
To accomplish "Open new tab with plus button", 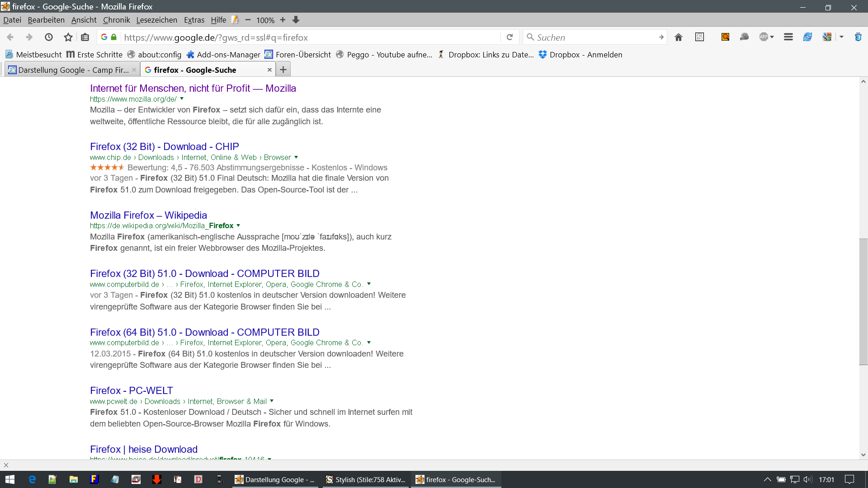I will (283, 70).
